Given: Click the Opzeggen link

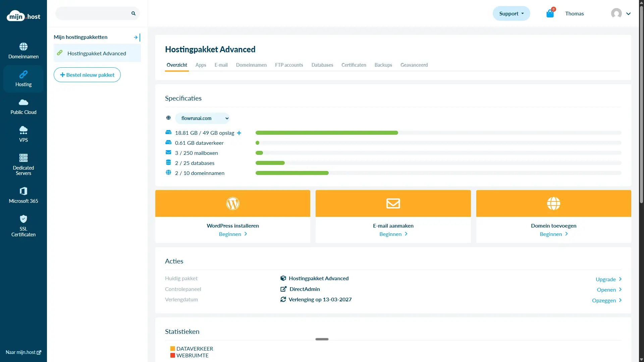Looking at the screenshot, I should coord(606,300).
